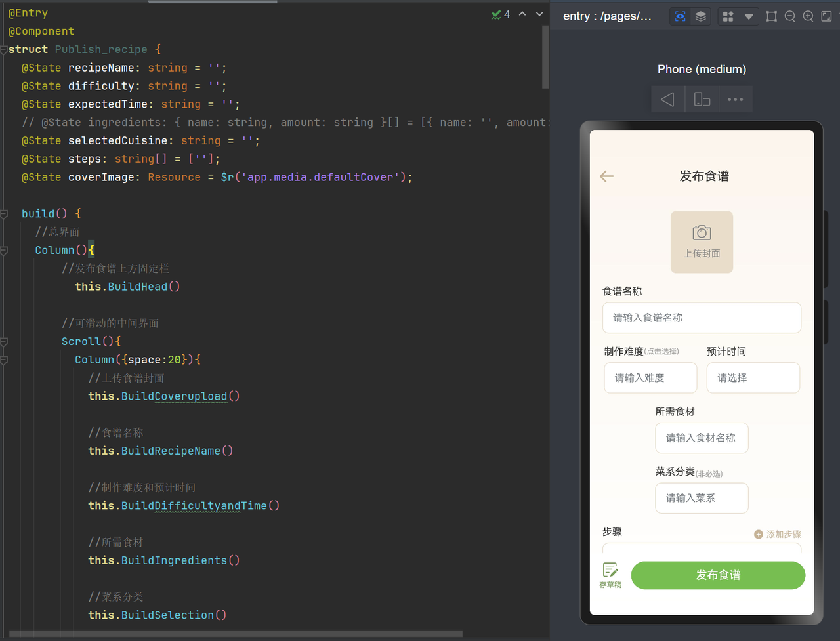This screenshot has height=641, width=840.
Task: Click the 预计时间 label in preview
Action: [726, 352]
